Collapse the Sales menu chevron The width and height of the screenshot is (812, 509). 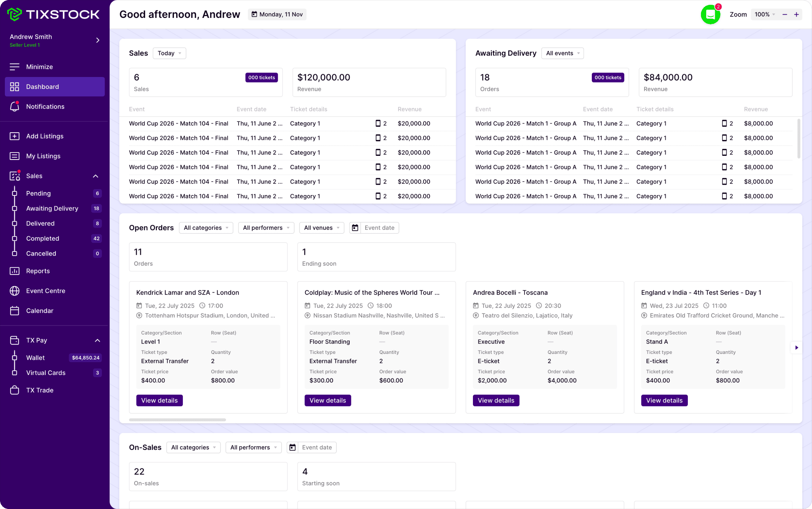pyautogui.click(x=96, y=176)
